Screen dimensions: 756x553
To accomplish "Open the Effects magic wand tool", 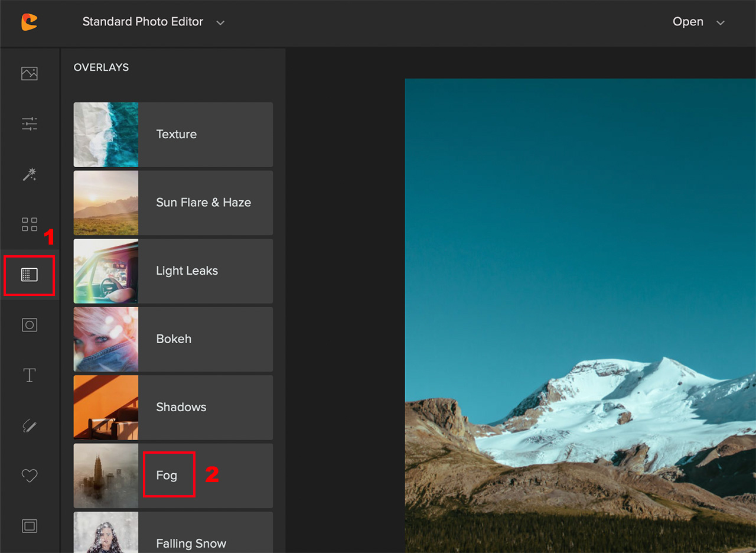I will (x=30, y=174).
